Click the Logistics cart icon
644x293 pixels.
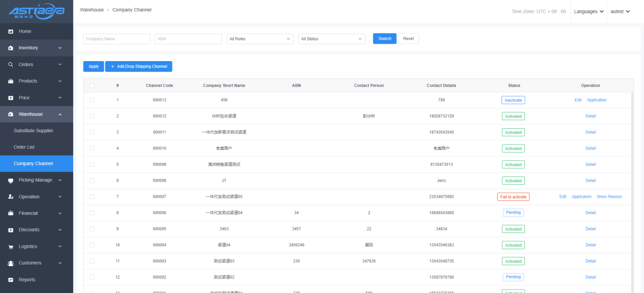[x=11, y=247]
